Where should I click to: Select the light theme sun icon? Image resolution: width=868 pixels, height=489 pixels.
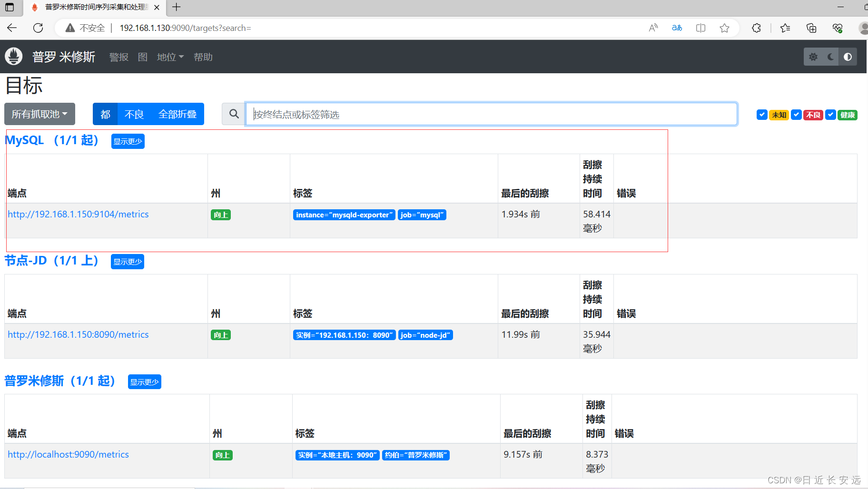pyautogui.click(x=813, y=57)
